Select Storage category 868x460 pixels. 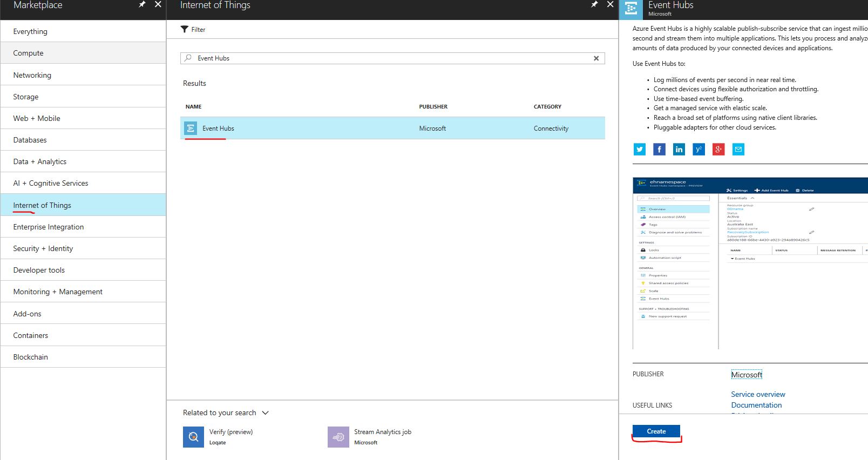pyautogui.click(x=83, y=96)
